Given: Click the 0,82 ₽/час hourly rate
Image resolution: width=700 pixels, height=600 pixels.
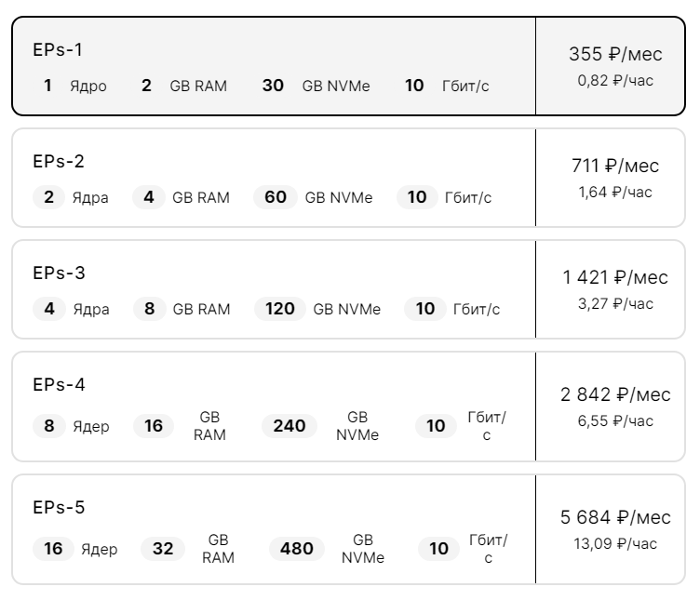Looking at the screenshot, I should point(615,80).
